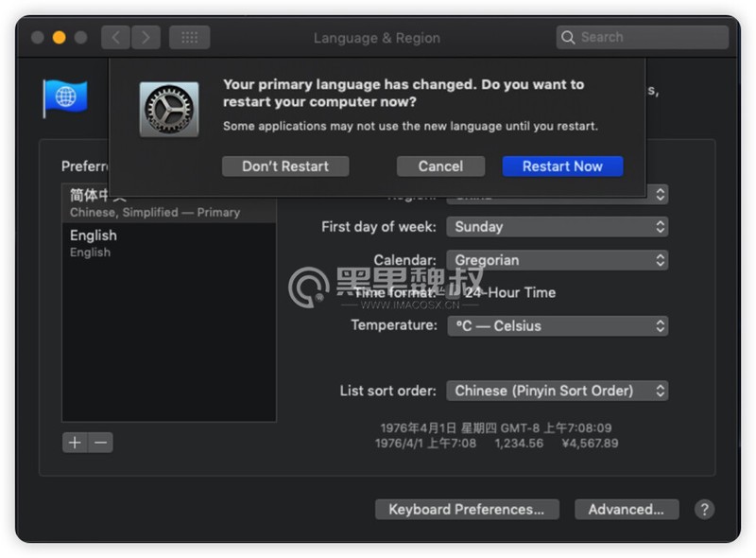The width and height of the screenshot is (756, 558).
Task: Remove selected language with minus button
Action: [x=101, y=443]
